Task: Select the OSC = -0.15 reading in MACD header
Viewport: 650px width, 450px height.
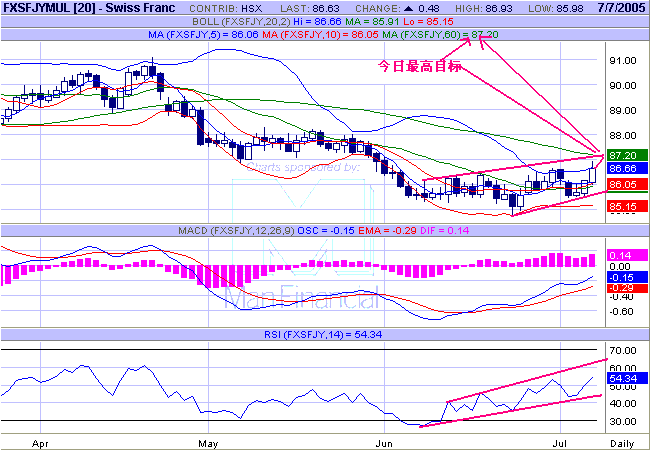Action: point(326,230)
